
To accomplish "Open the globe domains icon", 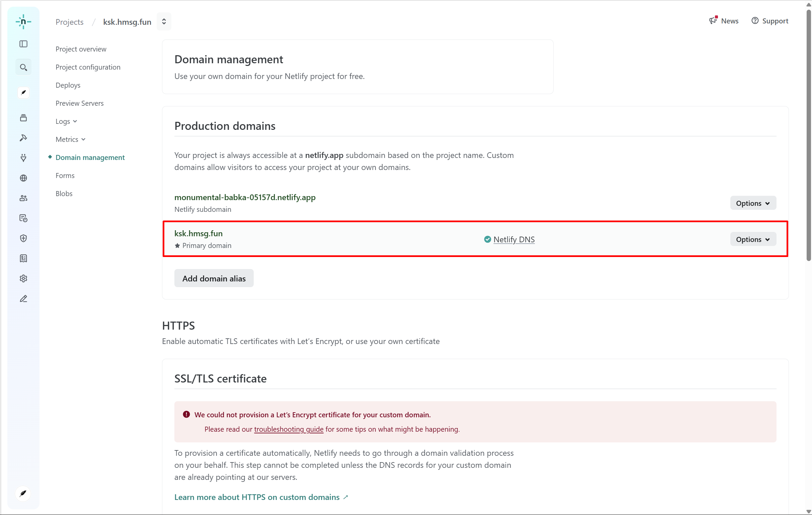I will click(23, 178).
